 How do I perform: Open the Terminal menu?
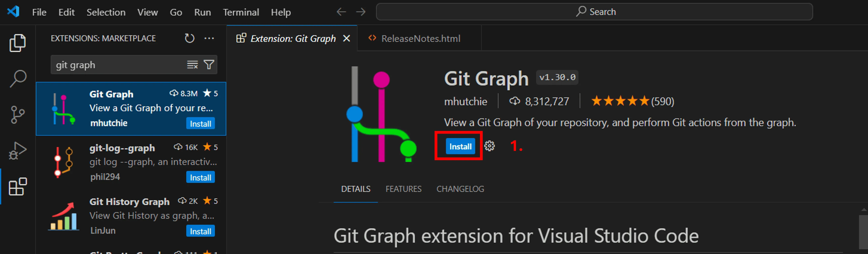point(241,12)
